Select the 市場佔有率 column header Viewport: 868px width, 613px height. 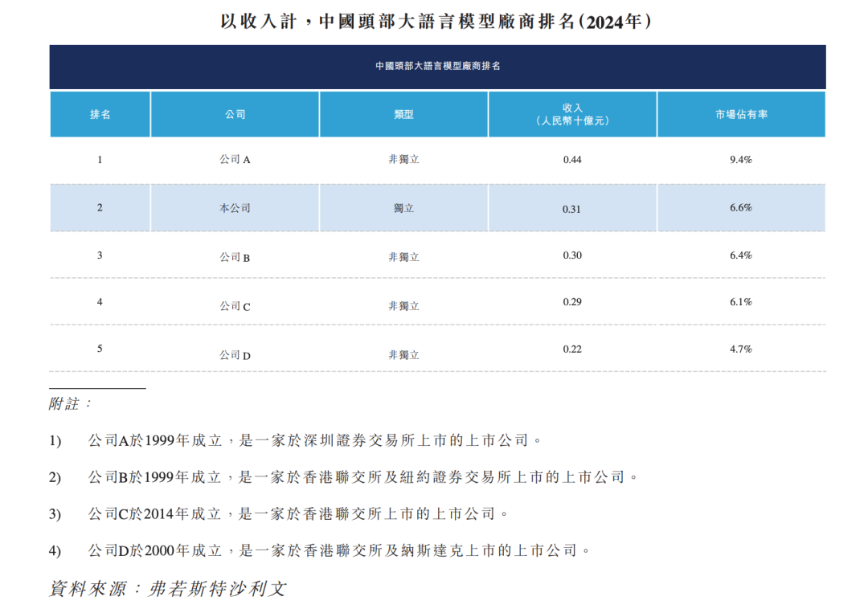coord(741,114)
